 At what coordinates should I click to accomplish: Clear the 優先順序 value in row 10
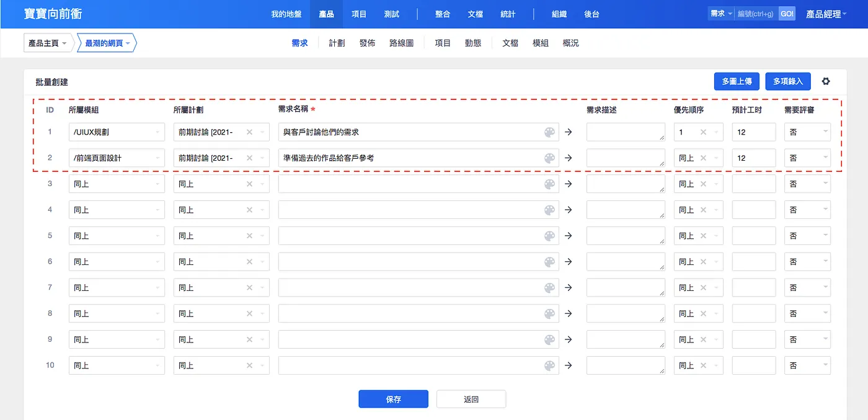click(x=703, y=365)
